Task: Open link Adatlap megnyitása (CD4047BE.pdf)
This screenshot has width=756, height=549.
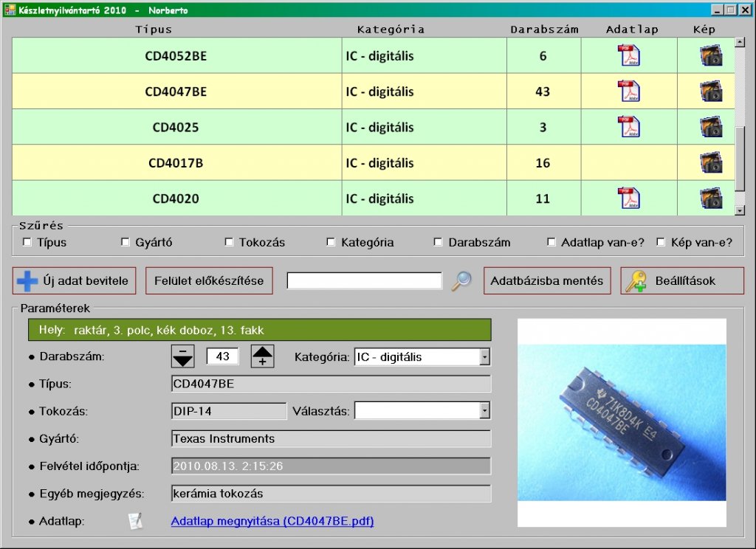Action: coord(272,521)
